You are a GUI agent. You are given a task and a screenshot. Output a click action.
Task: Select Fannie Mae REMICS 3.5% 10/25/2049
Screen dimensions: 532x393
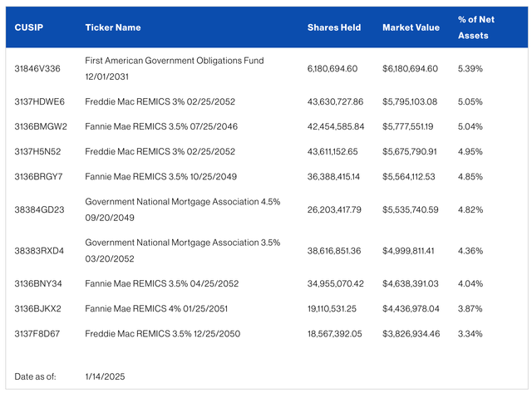160,177
